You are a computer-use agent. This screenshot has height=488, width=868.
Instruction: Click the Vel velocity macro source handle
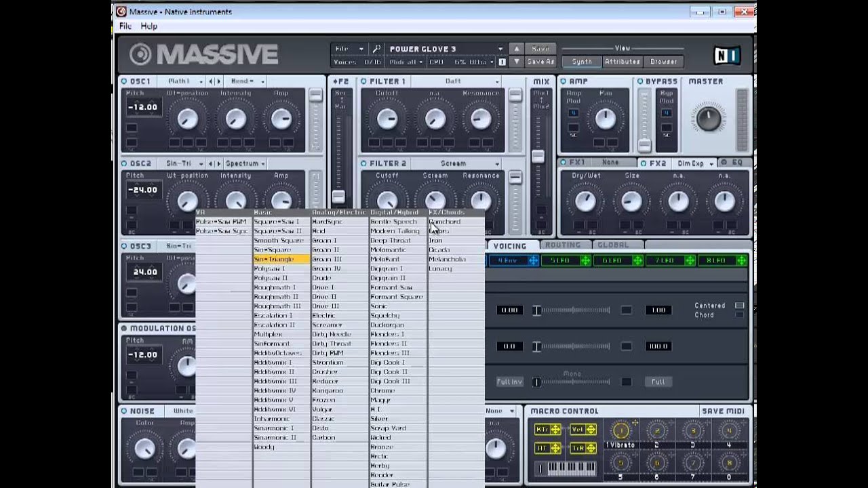[x=591, y=429]
